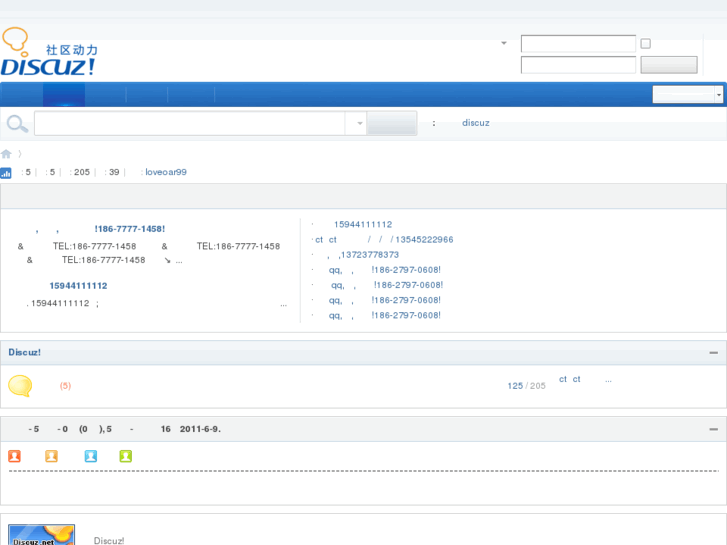Screen dimensions: 727x545
Task: Click the red online-user icon
Action: coord(14,456)
